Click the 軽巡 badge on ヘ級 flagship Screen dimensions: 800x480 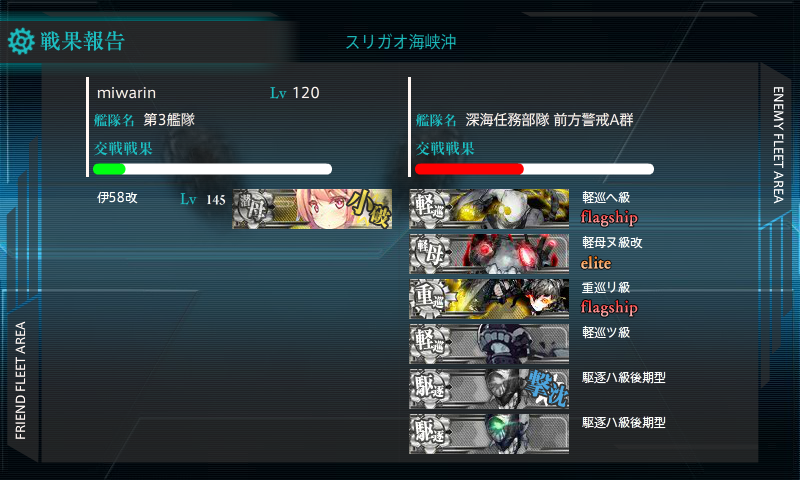tap(430, 208)
